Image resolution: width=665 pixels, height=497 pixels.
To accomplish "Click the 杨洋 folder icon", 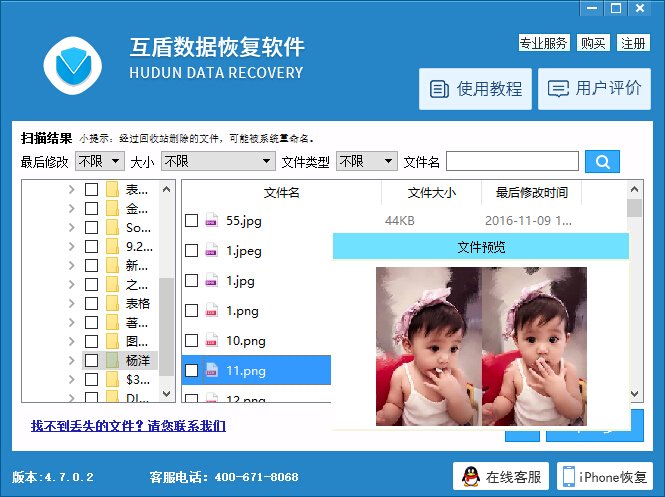I will click(x=112, y=360).
